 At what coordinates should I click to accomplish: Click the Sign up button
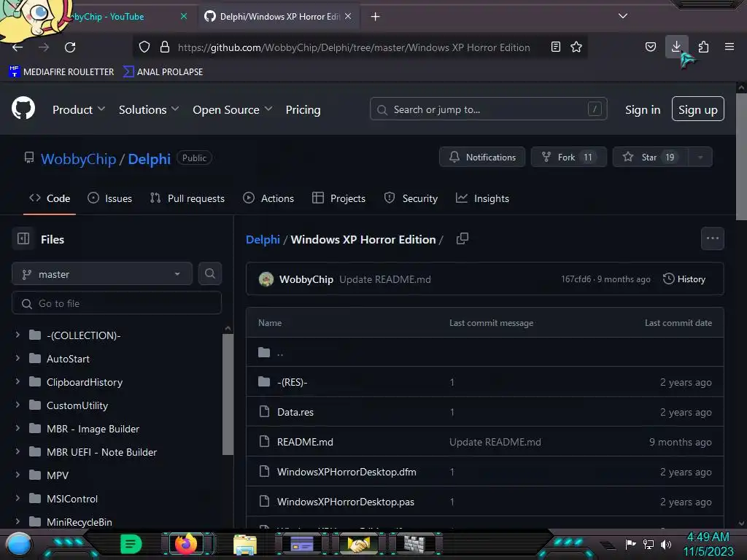click(698, 109)
